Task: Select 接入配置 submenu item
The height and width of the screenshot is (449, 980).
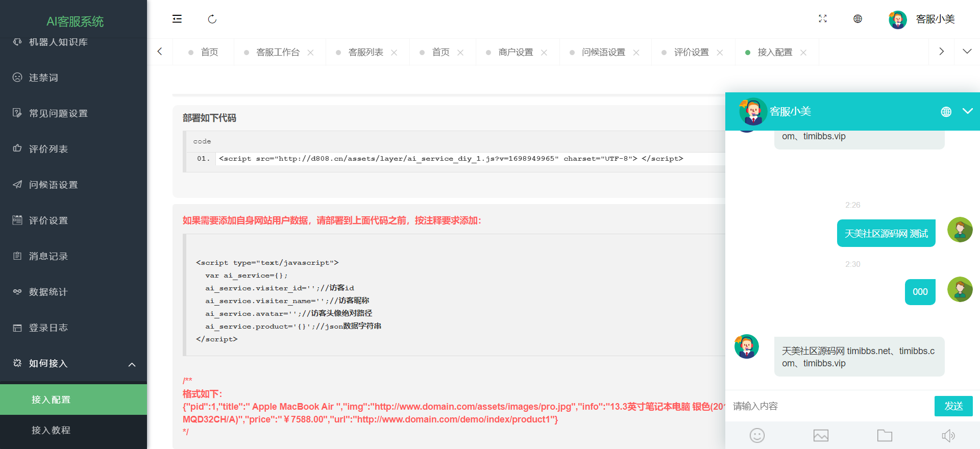Action: tap(73, 400)
